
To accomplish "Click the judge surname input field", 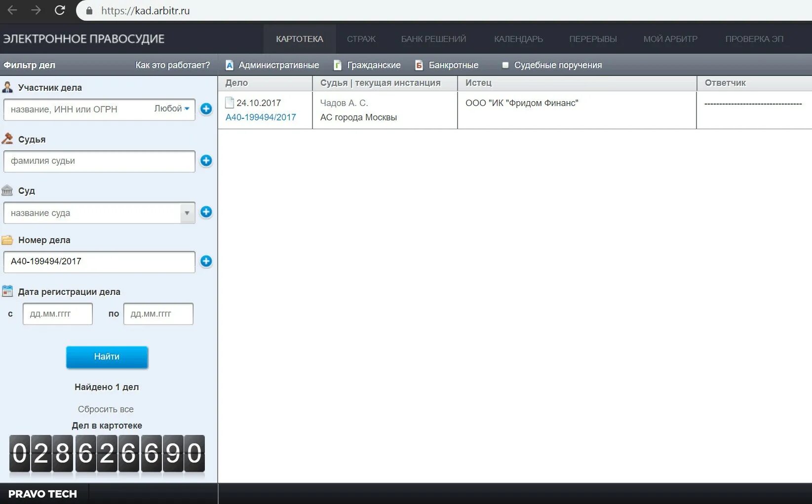I will tap(99, 161).
